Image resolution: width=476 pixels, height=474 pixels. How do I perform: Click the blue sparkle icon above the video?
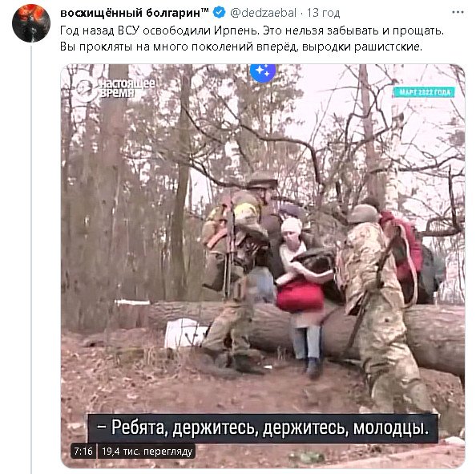(262, 71)
